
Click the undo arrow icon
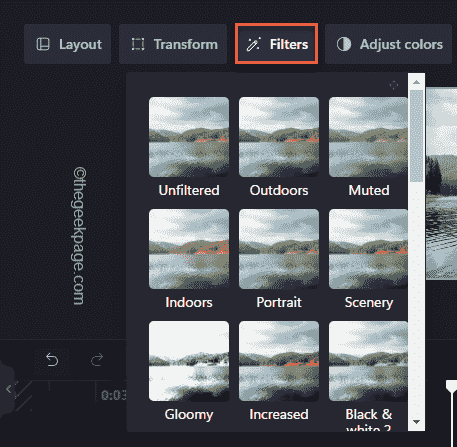pos(52,360)
